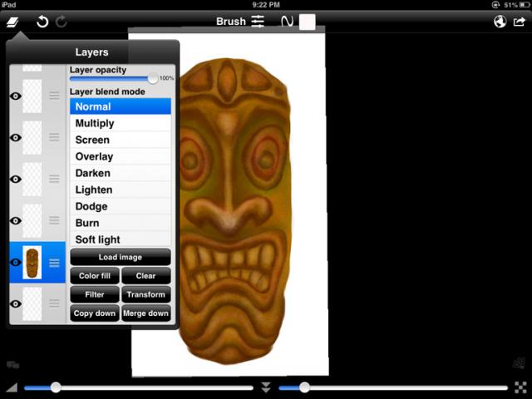532x399 pixels.
Task: Click the Merge down button
Action: pyautogui.click(x=146, y=313)
